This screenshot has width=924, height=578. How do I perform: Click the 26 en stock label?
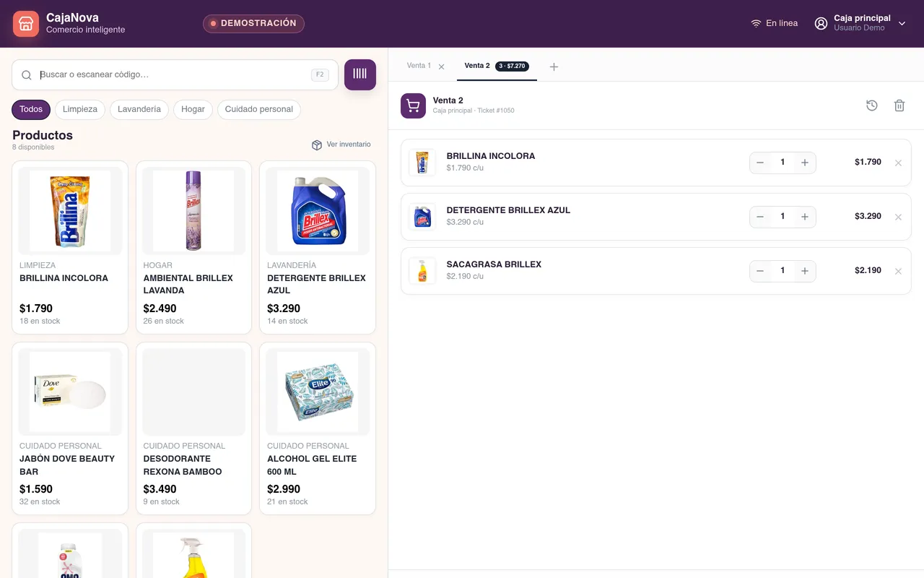164,322
